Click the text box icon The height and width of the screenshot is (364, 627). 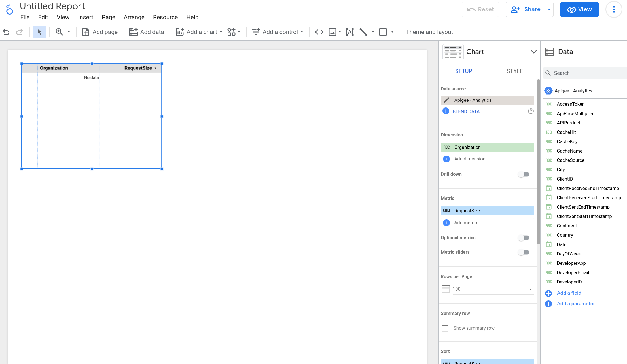point(349,32)
